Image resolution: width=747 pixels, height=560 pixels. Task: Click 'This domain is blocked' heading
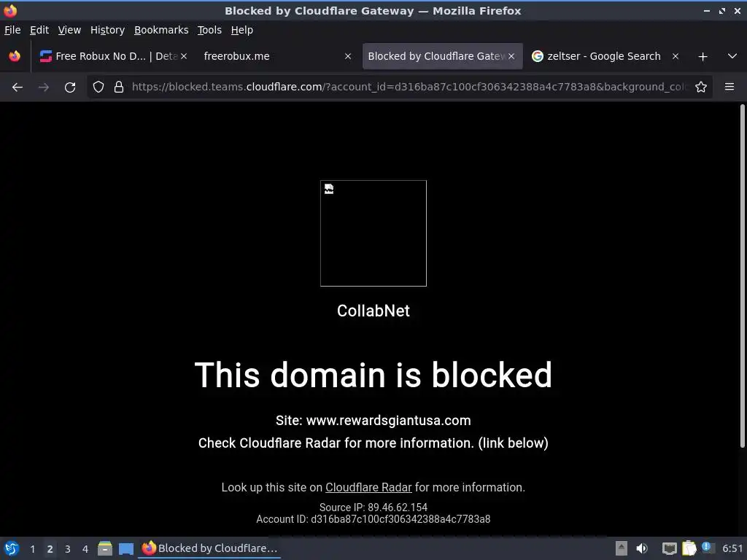373,376
